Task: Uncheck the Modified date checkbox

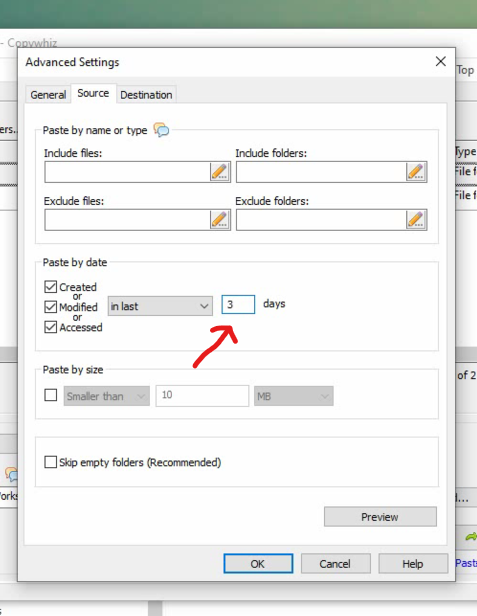Action: 50,306
